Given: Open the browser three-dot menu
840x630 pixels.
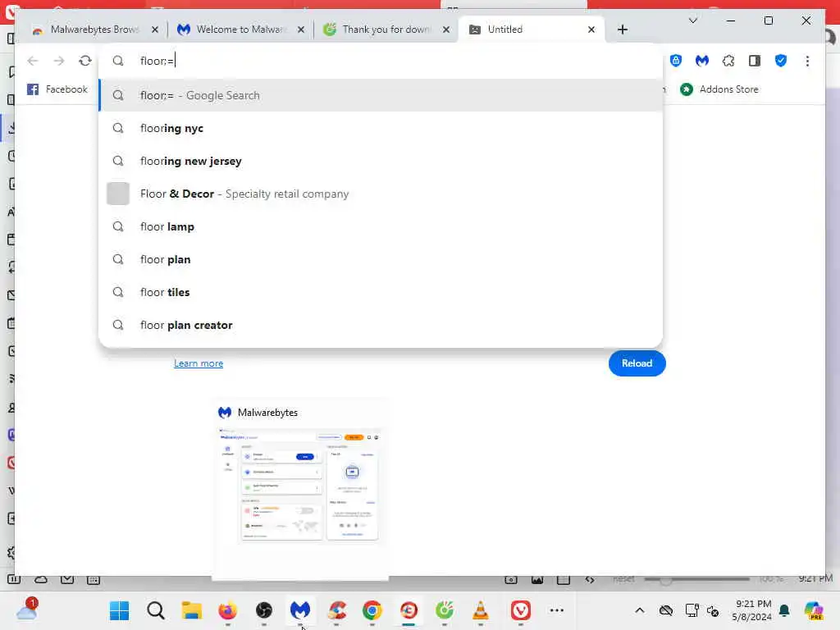Looking at the screenshot, I should (807, 61).
